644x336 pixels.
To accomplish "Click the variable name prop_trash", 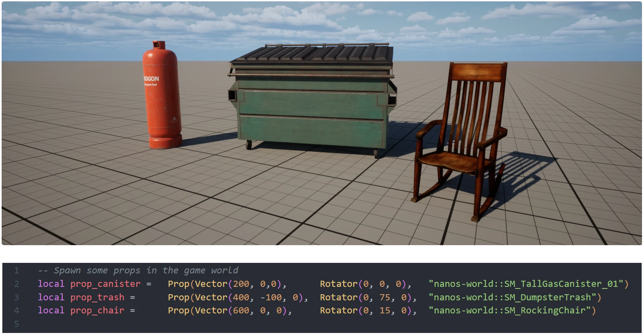I will pos(97,297).
